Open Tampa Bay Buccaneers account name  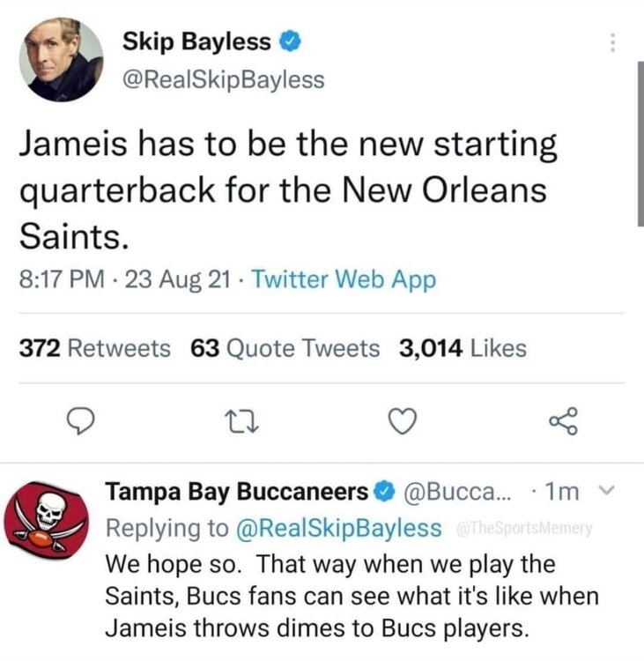pos(236,491)
